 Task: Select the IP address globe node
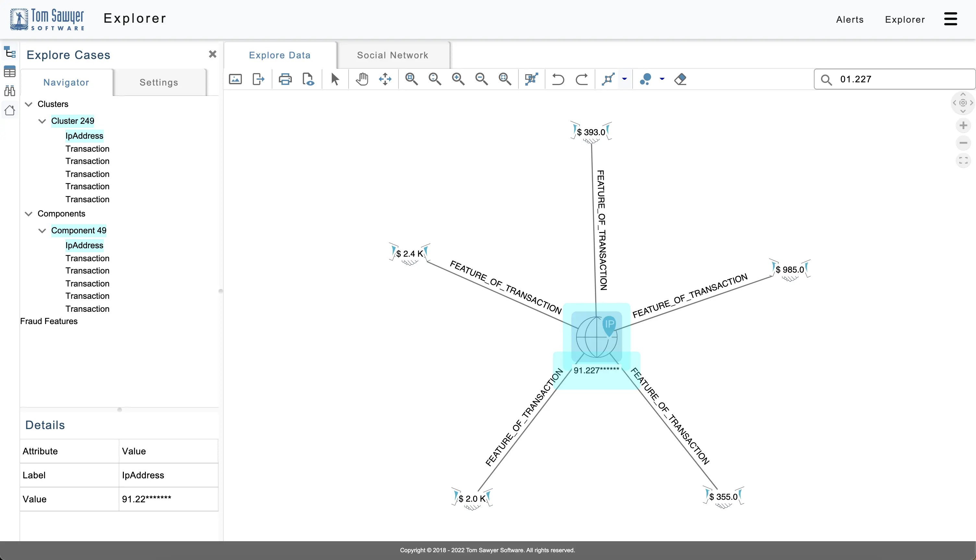coord(596,336)
